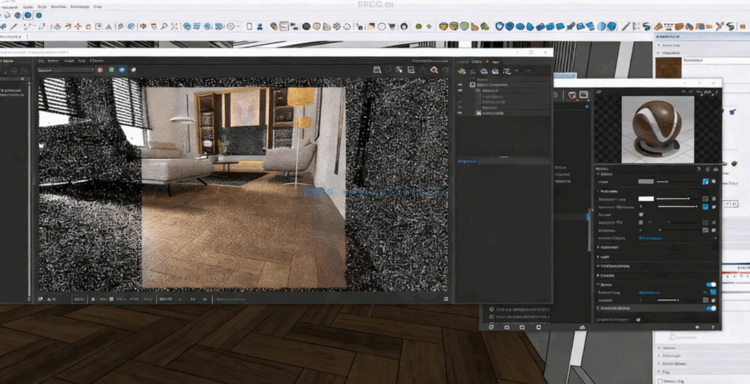Click the blue person icon in SketchUp toolbar
The height and width of the screenshot is (384, 750).
(260, 27)
